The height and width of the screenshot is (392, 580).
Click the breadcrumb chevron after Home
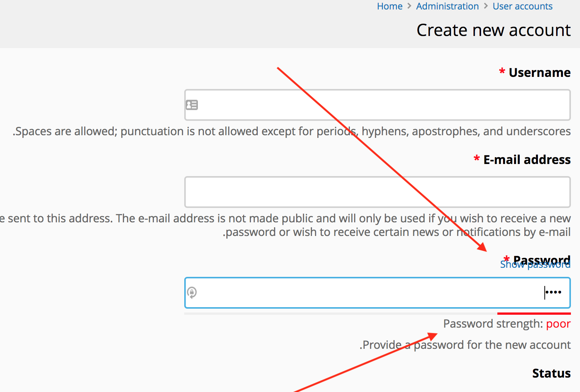pyautogui.click(x=409, y=6)
